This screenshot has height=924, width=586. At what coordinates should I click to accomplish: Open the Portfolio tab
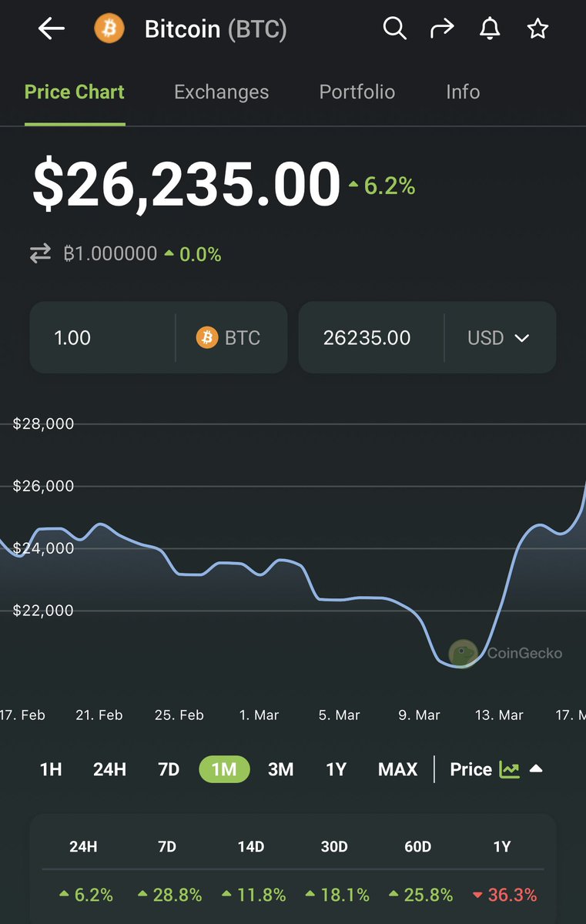pyautogui.click(x=357, y=92)
